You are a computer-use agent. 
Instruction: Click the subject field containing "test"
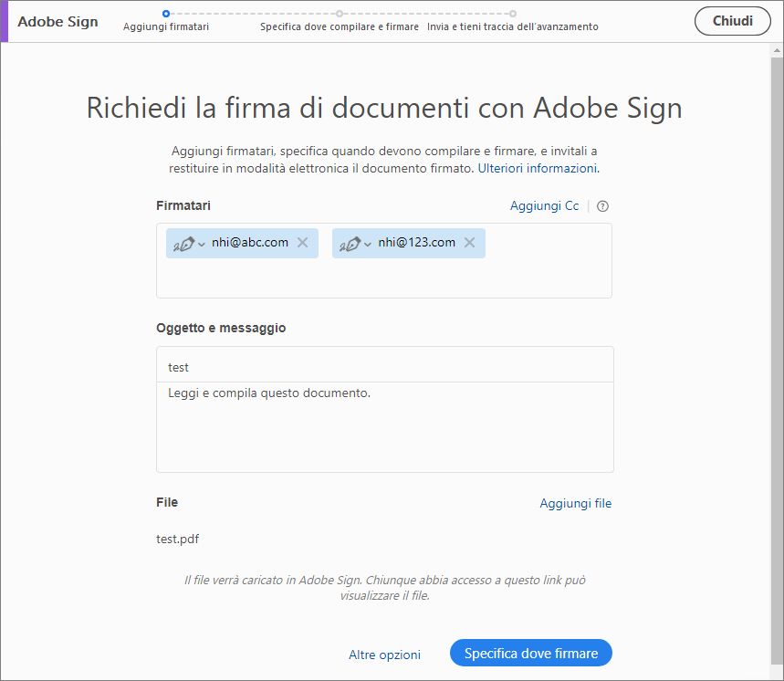[384, 366]
